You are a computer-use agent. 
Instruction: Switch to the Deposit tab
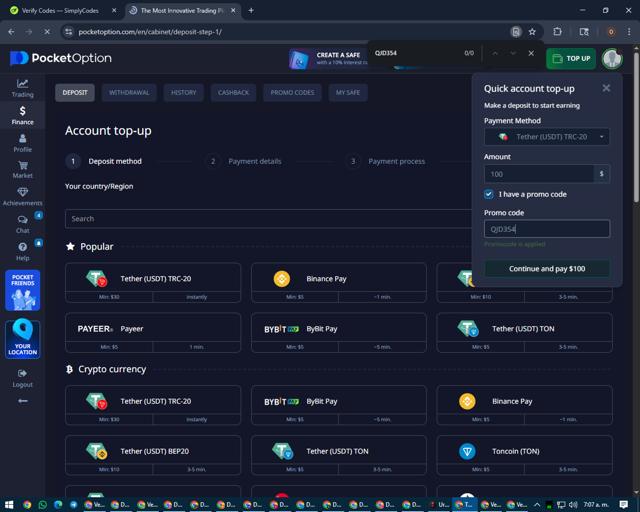pos(75,93)
